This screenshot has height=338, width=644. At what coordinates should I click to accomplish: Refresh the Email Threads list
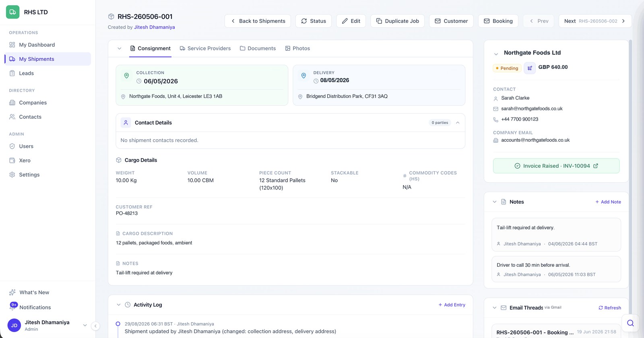(x=610, y=308)
